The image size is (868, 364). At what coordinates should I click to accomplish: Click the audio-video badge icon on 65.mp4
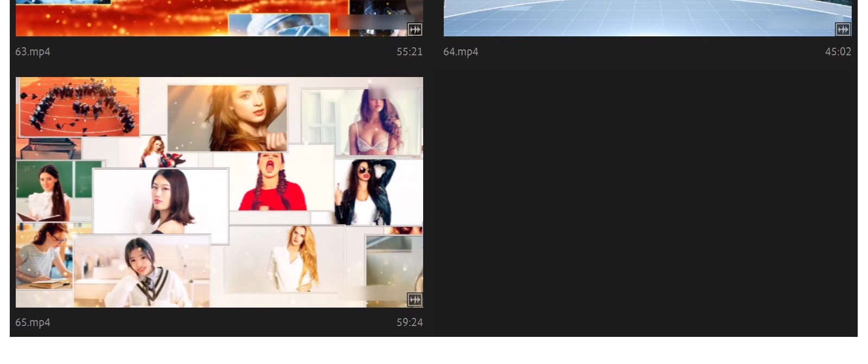(x=414, y=299)
